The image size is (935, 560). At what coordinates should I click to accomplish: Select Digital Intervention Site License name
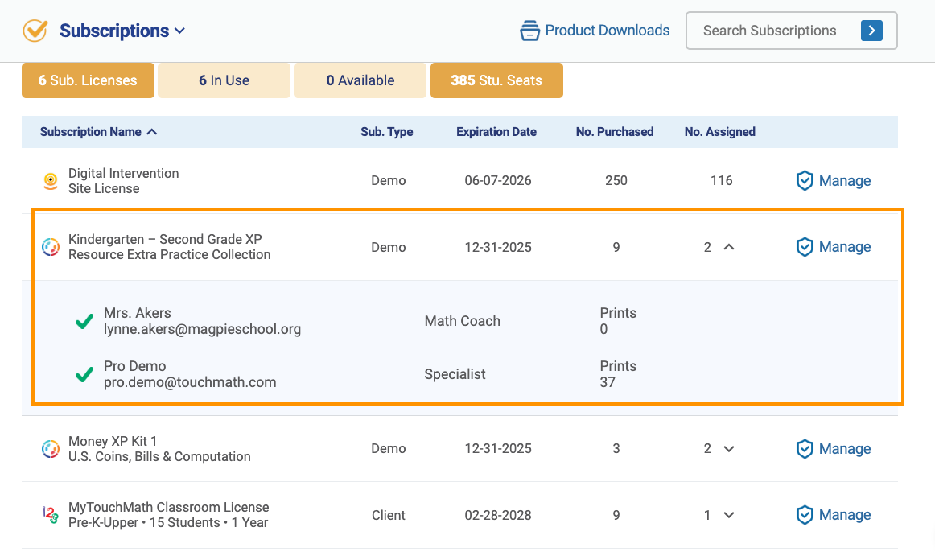(123, 181)
